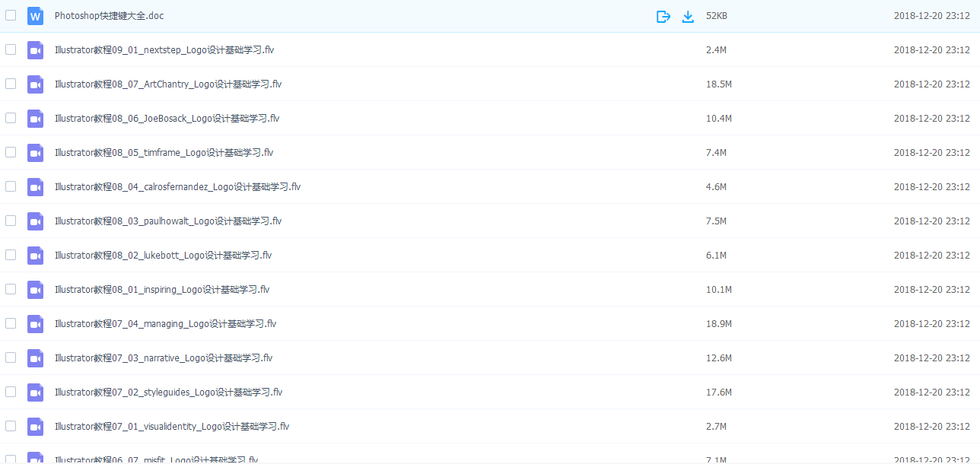Image resolution: width=980 pixels, height=464 pixels.
Task: Check the box for Illustrator教程08_03_paulhowalt file
Action: [11, 221]
